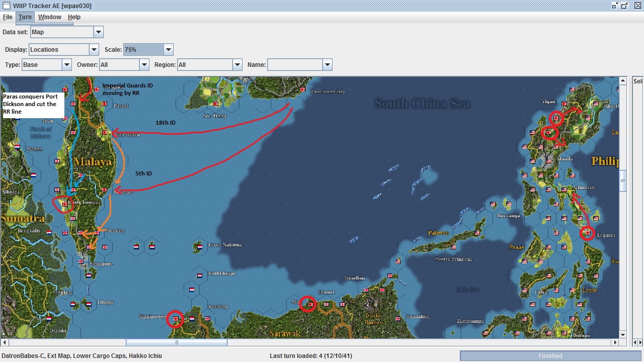The image size is (644, 362).
Task: Select the base flag above Soc Trang
Action: [215, 104]
